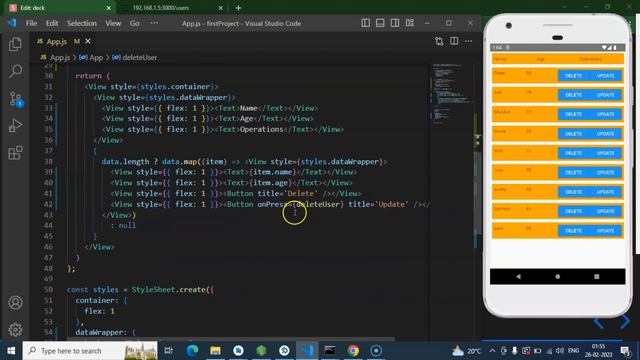Tap UPDATE in the Peter row

click(x=605, y=76)
